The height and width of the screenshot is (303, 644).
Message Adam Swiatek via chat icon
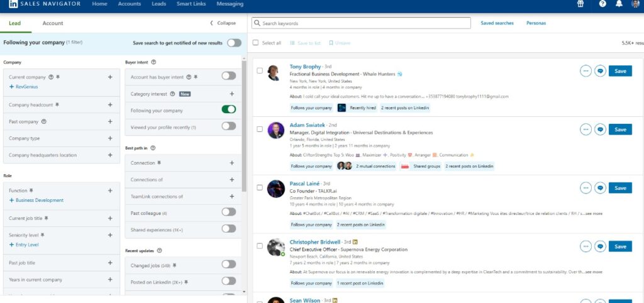click(x=600, y=129)
